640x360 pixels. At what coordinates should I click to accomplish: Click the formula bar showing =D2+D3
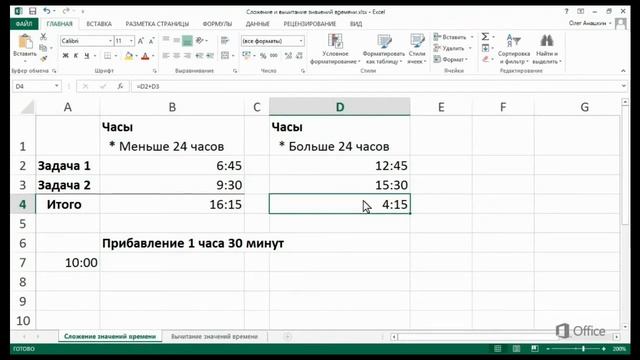[375, 87]
